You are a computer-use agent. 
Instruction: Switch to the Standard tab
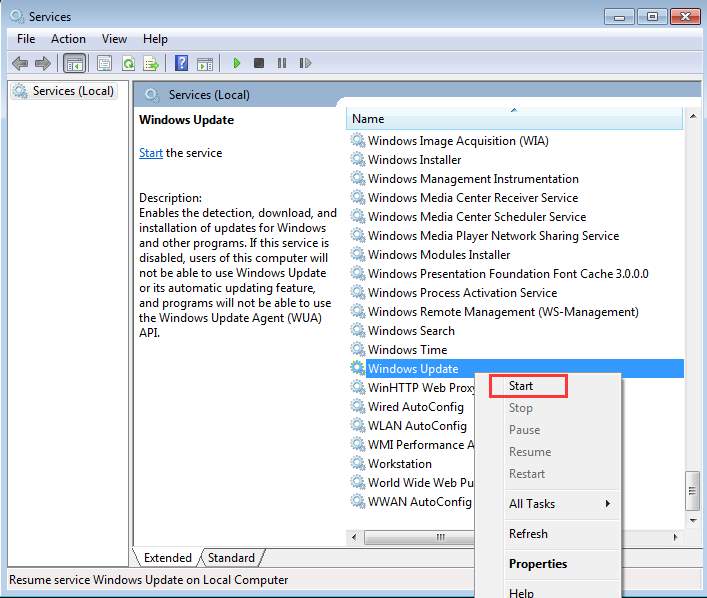point(231,558)
